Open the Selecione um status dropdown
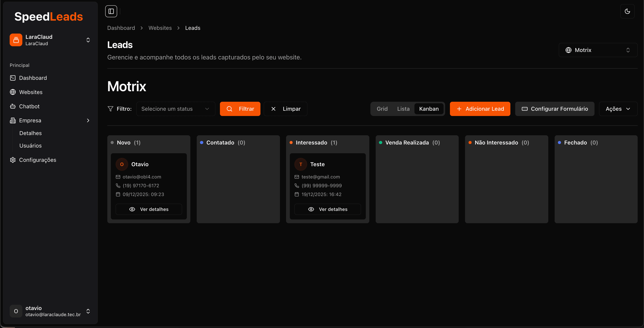The height and width of the screenshot is (328, 644). pyautogui.click(x=176, y=109)
